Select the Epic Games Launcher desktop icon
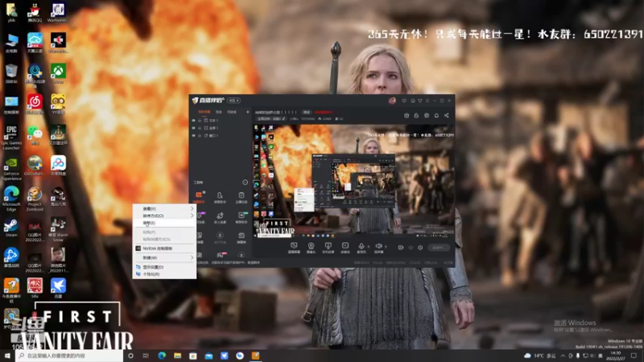 (11, 137)
